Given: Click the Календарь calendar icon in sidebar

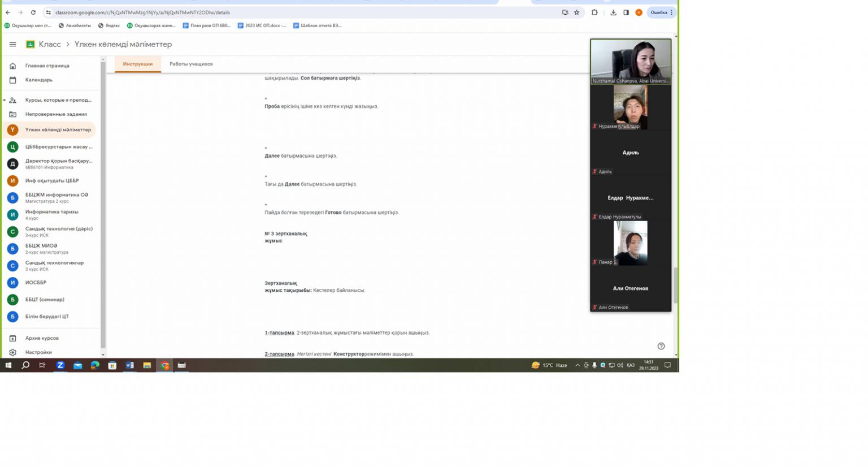Looking at the screenshot, I should point(12,80).
